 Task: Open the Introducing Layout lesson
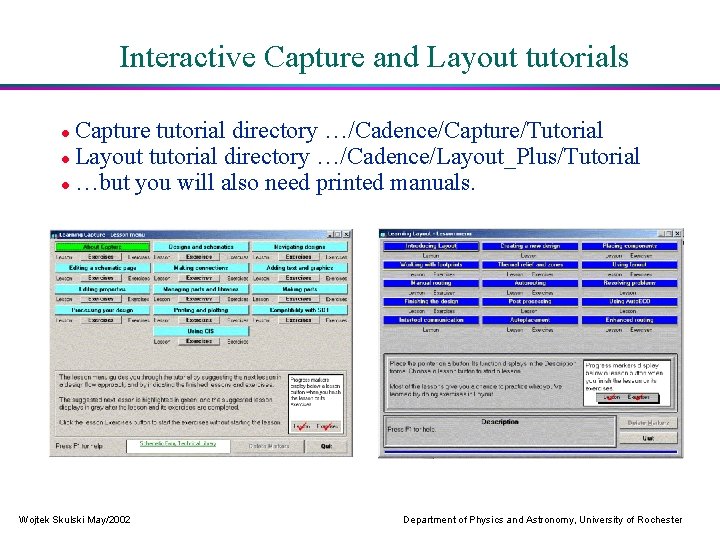pos(431,246)
